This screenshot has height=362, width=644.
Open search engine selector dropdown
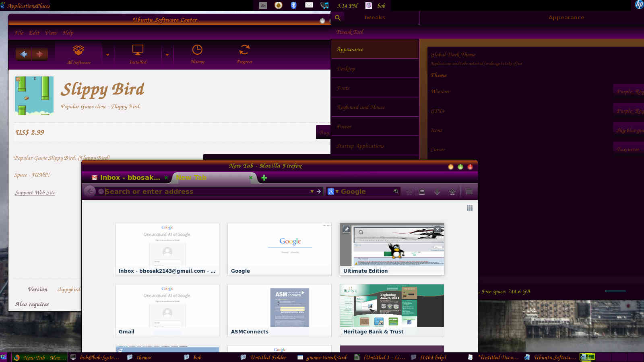click(333, 191)
